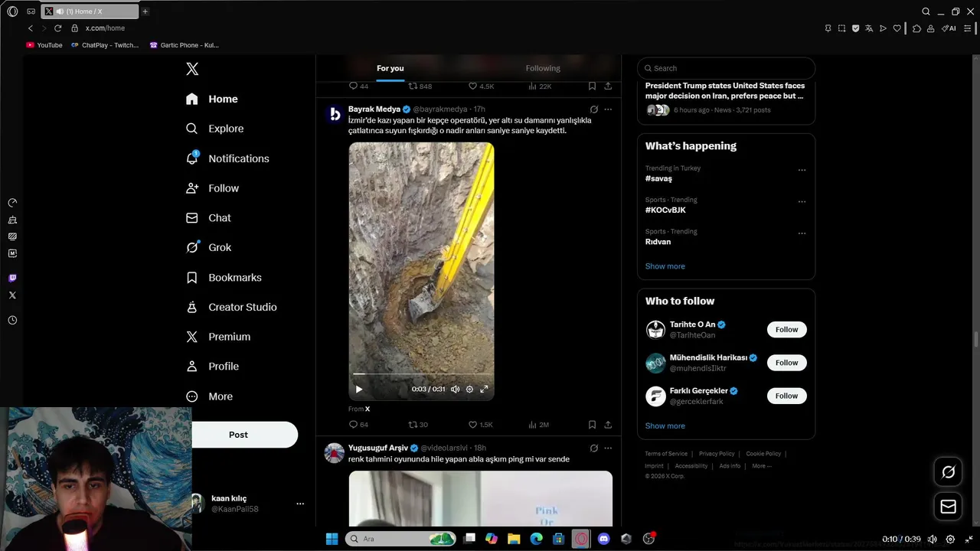Click the pinboard pin icon in address bar

828,28
